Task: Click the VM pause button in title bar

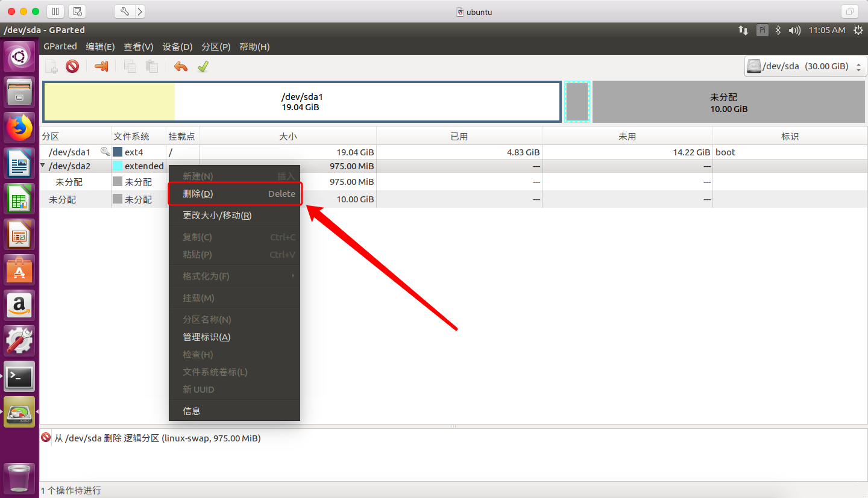Action: click(55, 11)
